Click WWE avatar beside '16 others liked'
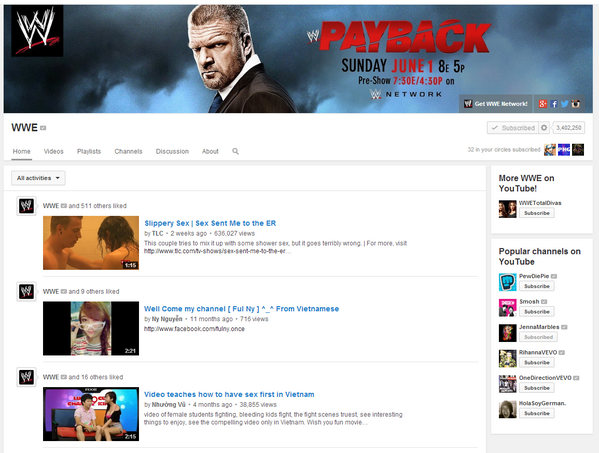Image resolution: width=599 pixels, height=453 pixels. pos(26,377)
